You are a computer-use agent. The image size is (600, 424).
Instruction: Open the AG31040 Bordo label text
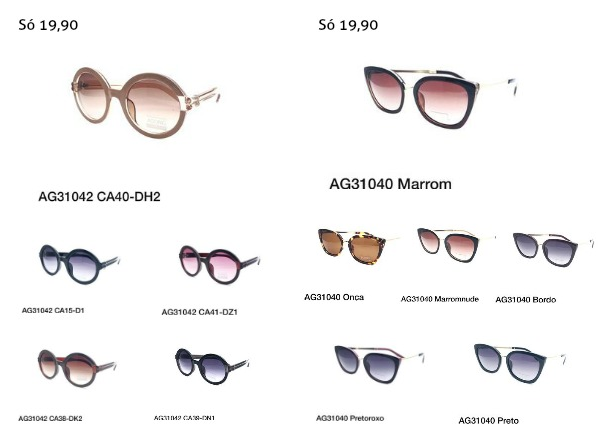[x=525, y=300]
